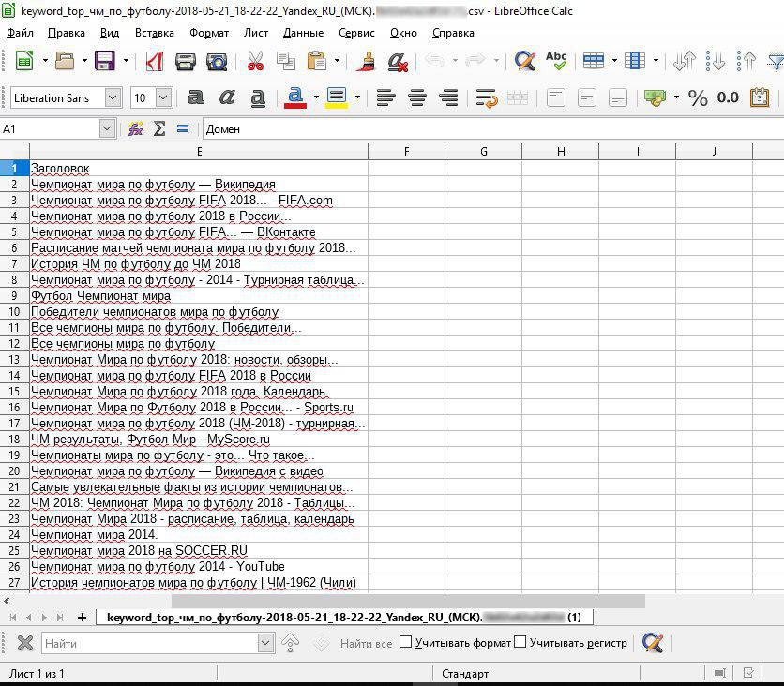The height and width of the screenshot is (686, 784).
Task: Clone formatting with paintbrush
Action: pos(366,62)
